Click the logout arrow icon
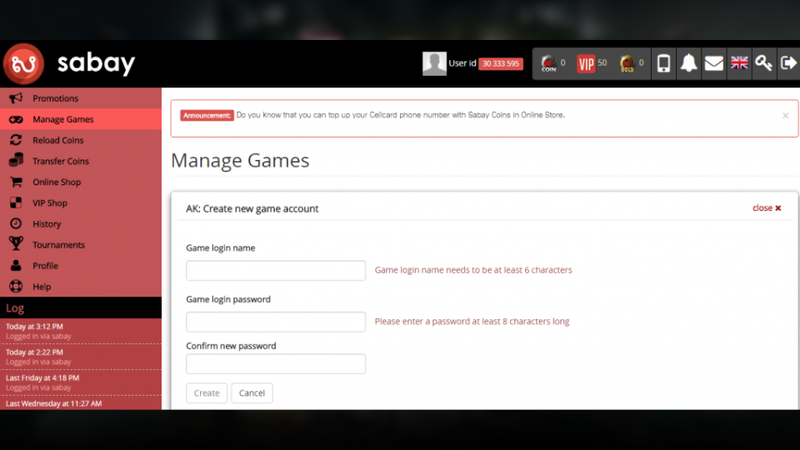 pyautogui.click(x=788, y=63)
